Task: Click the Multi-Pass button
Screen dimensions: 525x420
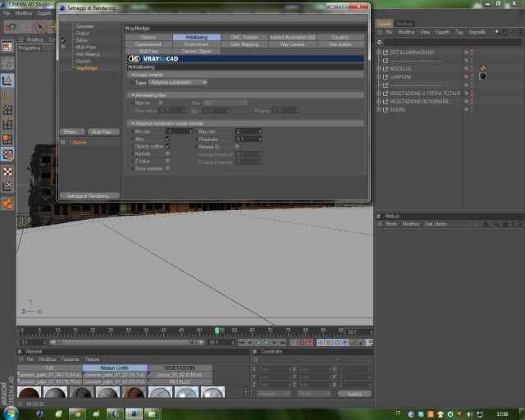Action: 103,131
